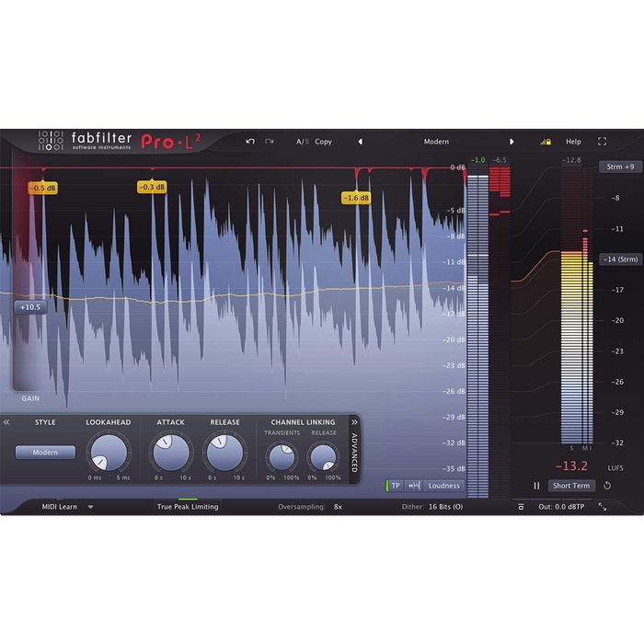
Task: Click the MIDI Learn button
Action: click(x=60, y=507)
